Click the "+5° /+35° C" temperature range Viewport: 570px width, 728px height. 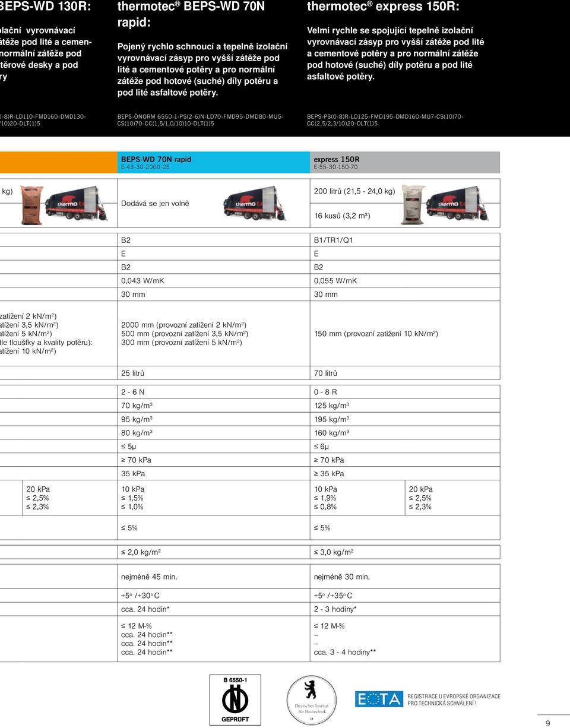333,596
